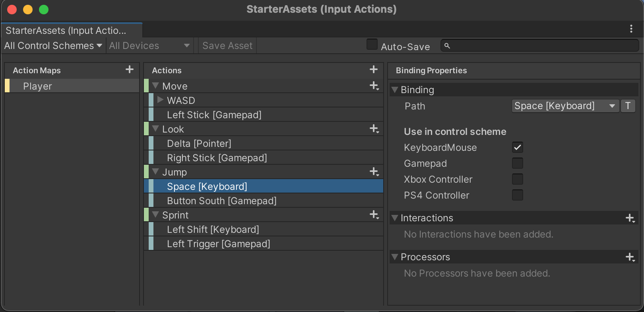Add a new action in Actions panel
This screenshot has height=312, width=644.
(373, 70)
